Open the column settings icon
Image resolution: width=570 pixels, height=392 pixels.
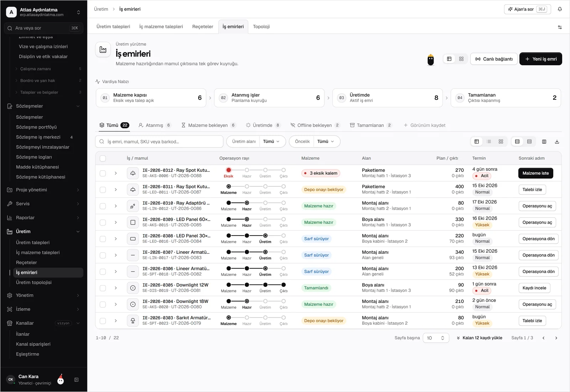544,141
